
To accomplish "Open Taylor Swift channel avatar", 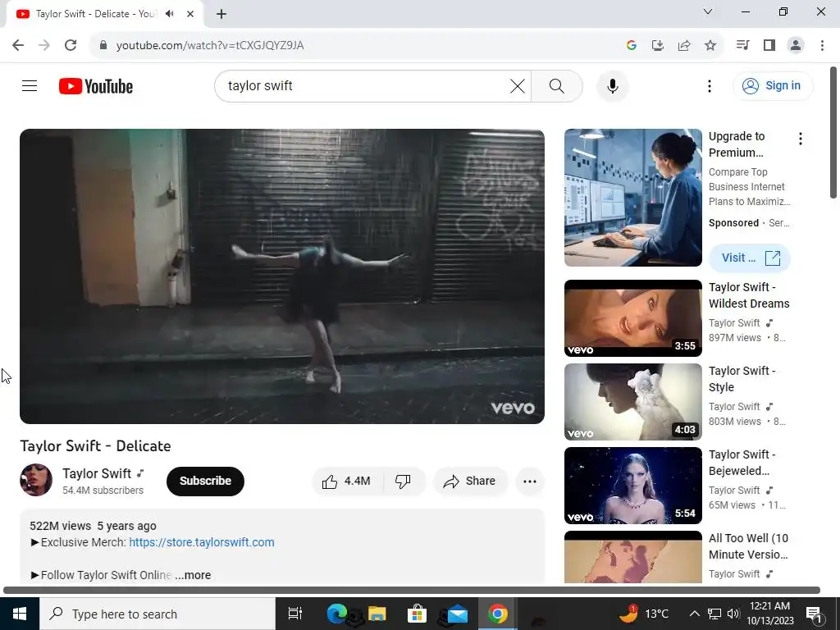I will pos(36,480).
